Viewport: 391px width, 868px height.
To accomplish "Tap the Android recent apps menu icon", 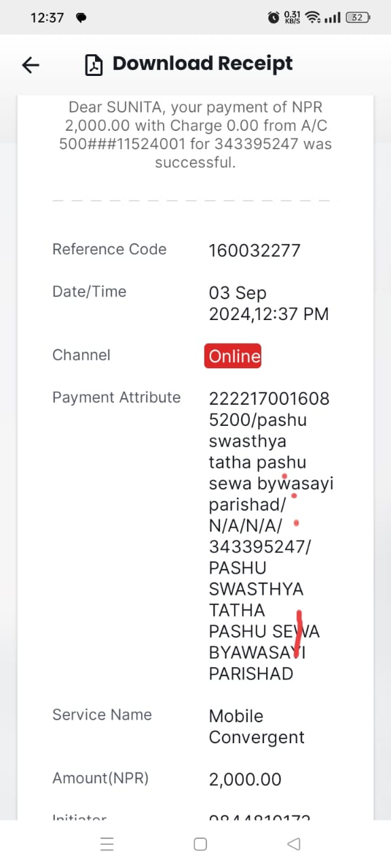I will (107, 844).
